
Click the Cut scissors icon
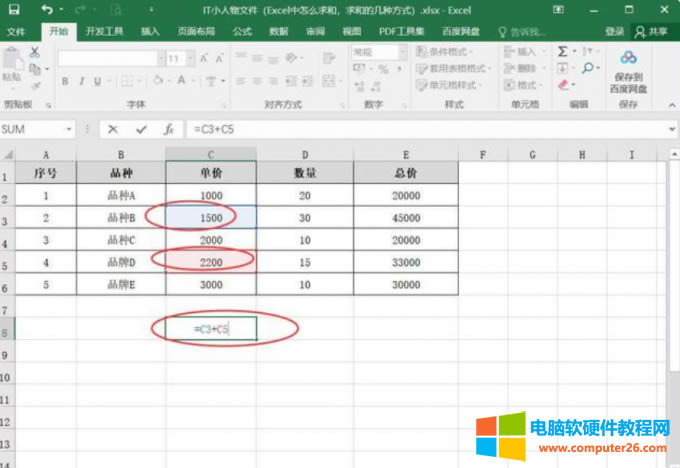[x=35, y=52]
